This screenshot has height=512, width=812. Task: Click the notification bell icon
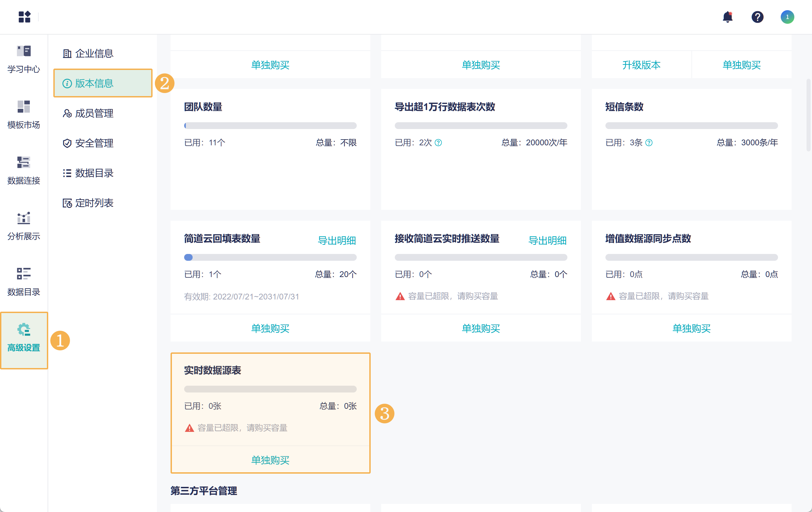tap(727, 17)
